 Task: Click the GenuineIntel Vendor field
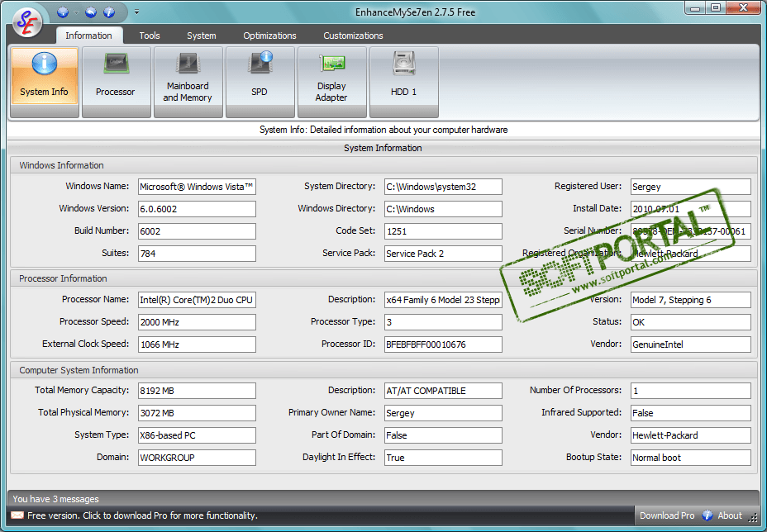(691, 344)
